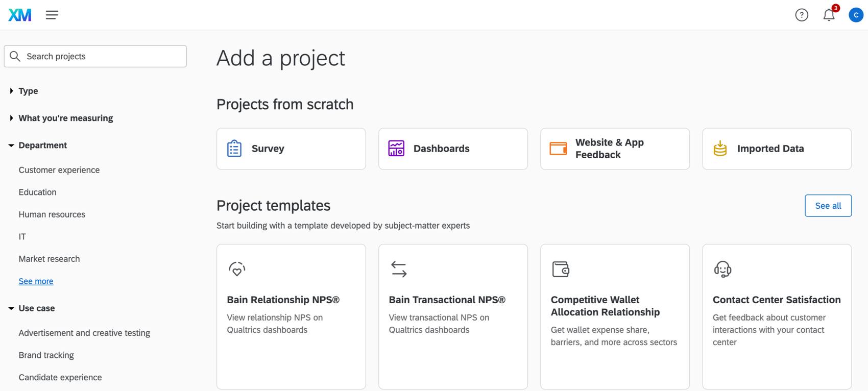Filter by Market research department
868x391 pixels.
point(49,259)
